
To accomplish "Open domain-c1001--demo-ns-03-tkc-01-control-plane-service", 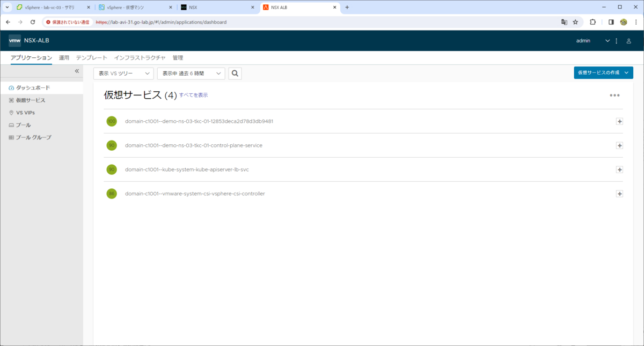I will [x=194, y=145].
